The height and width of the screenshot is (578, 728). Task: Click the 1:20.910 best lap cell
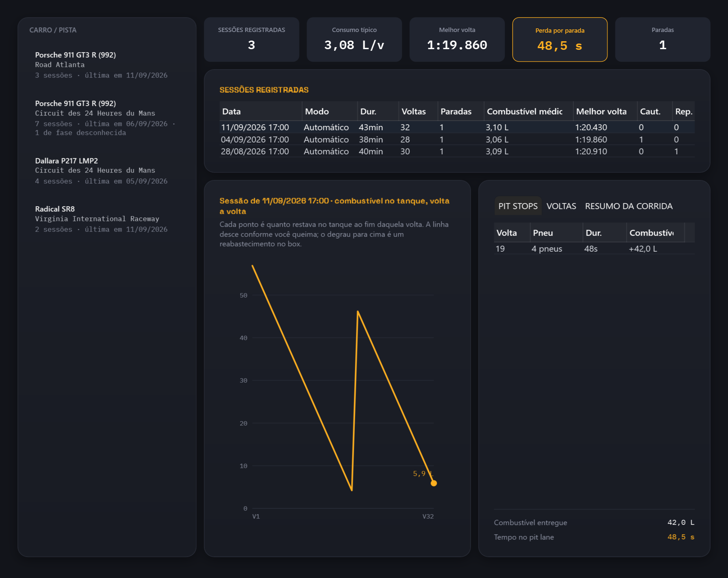coord(591,151)
